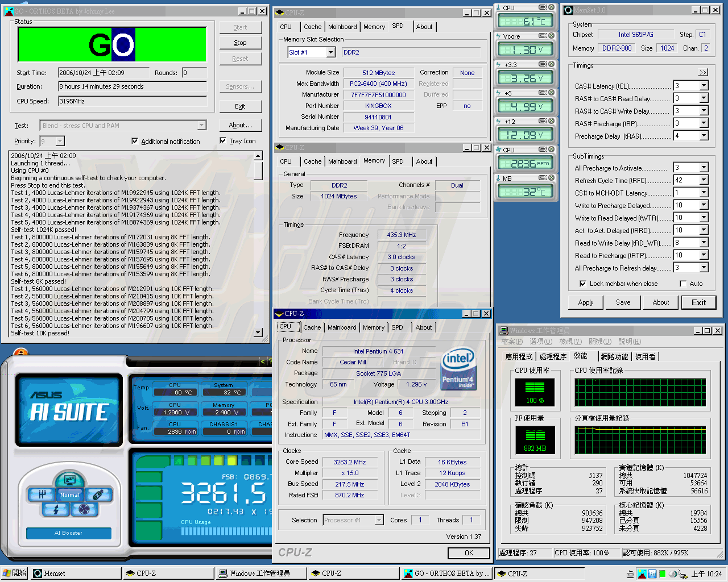This screenshot has height=582, width=728.
Task: Open About tab in middle CPU-Z window
Action: (424, 161)
